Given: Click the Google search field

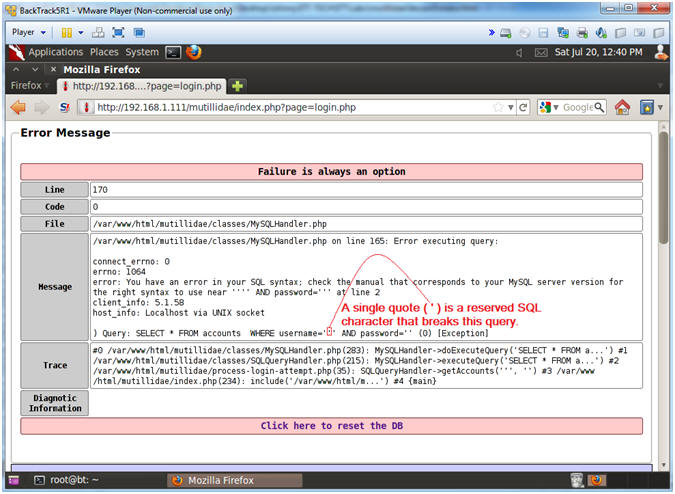Looking at the screenshot, I should tap(578, 107).
